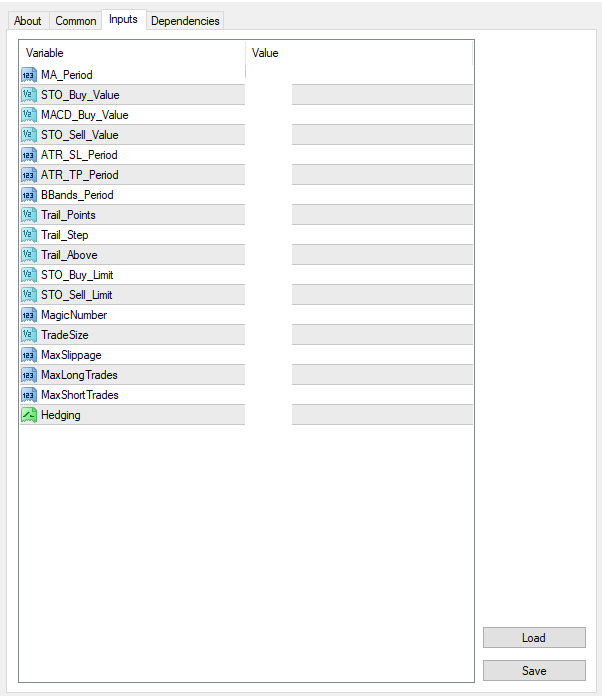Click the integer icon beside BBands_Period
602x696 pixels.
pos(29,195)
